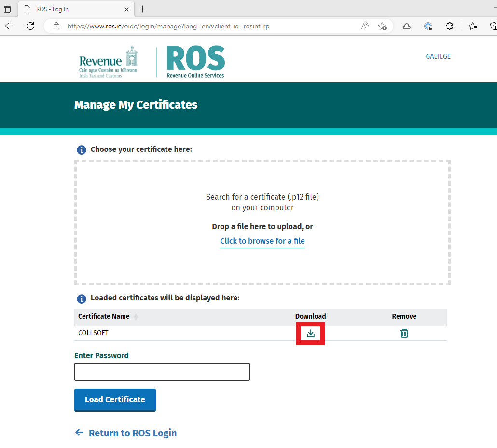497x448 pixels.
Task: Follow the 'Return to ROS Login' link
Action: coord(132,433)
